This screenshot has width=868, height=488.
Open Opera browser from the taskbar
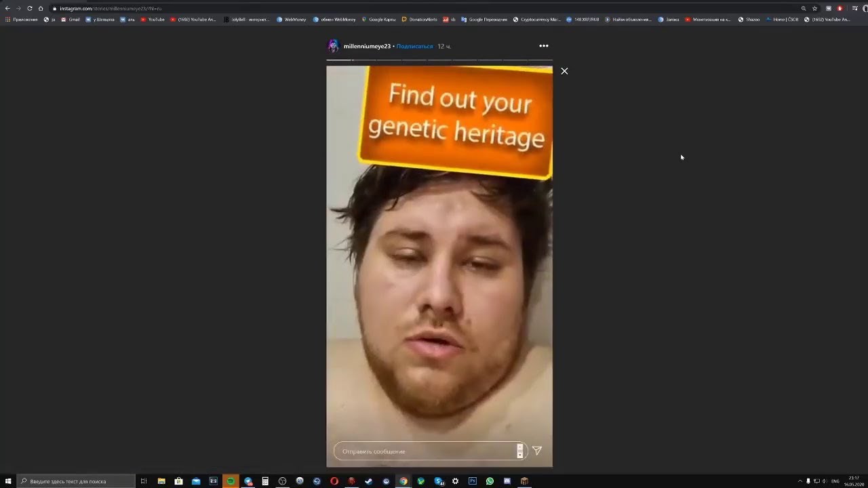point(334,481)
